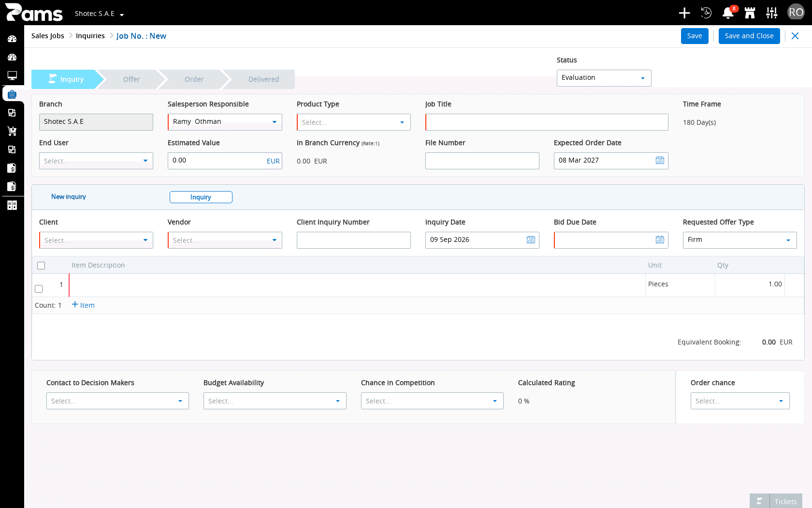Click the Shotec S.A.E Branch field
This screenshot has height=508, width=812.
coord(96,122)
